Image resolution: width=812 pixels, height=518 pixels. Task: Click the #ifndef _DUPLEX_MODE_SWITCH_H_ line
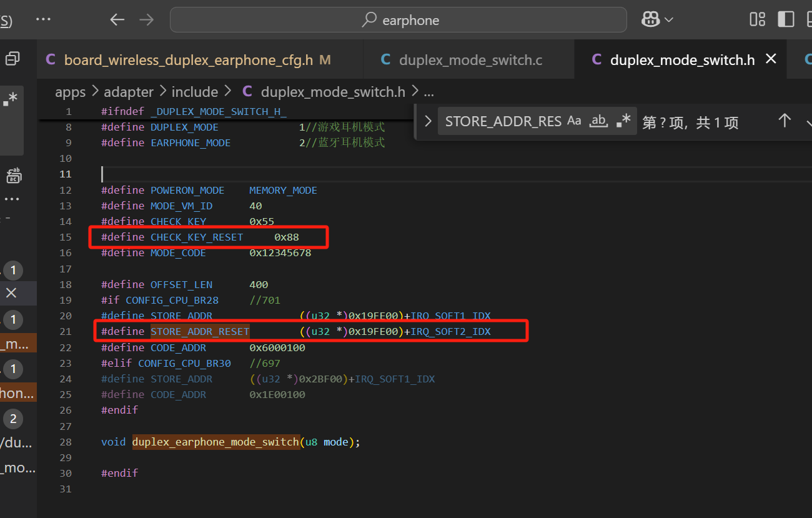194,111
